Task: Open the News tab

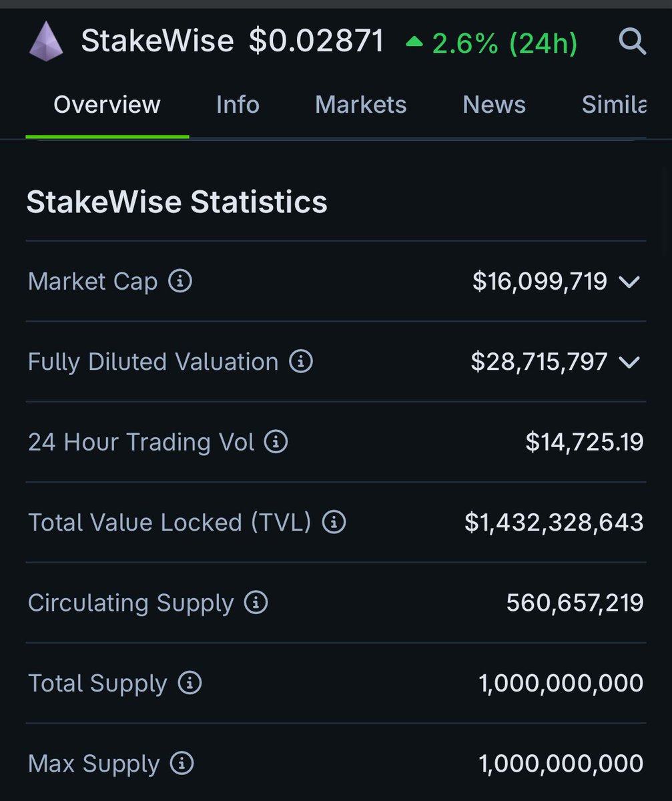Action: pyautogui.click(x=494, y=105)
